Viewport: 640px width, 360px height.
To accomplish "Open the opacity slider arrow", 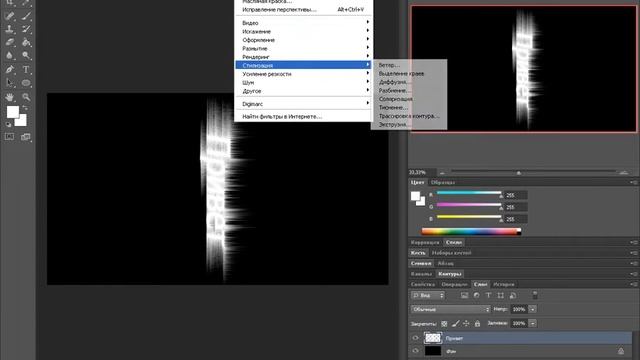I will pyautogui.click(x=533, y=309).
